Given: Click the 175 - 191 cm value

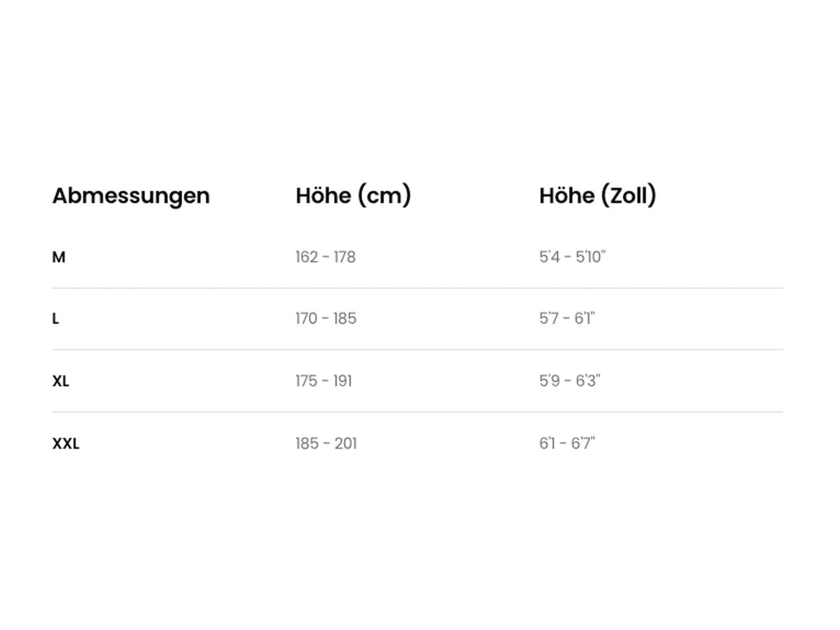Looking at the screenshot, I should 323,381.
